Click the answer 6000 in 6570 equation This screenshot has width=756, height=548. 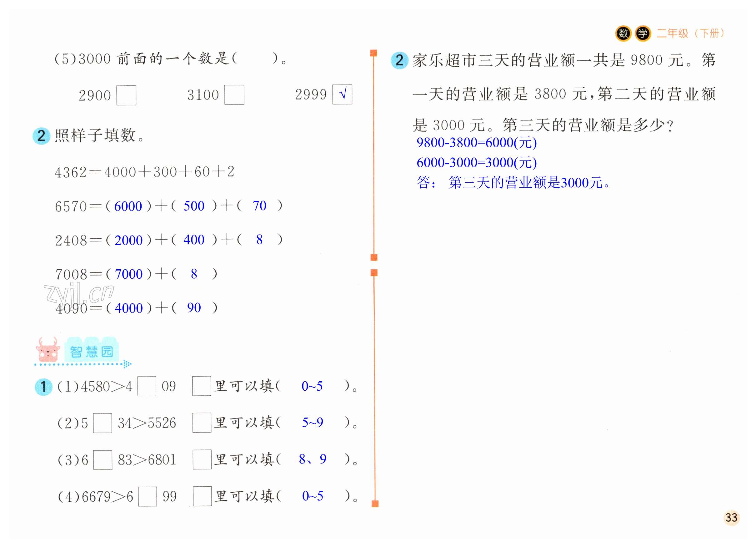(128, 206)
